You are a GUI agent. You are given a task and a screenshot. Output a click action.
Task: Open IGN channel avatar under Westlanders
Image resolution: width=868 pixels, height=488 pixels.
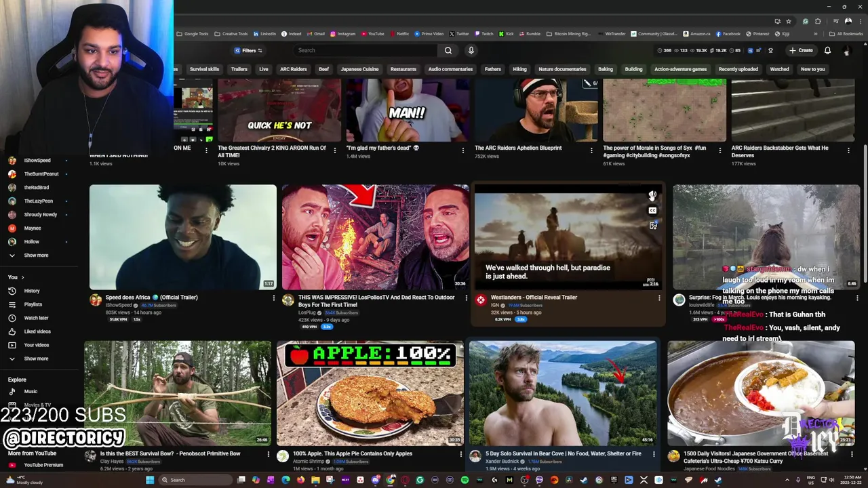(481, 300)
